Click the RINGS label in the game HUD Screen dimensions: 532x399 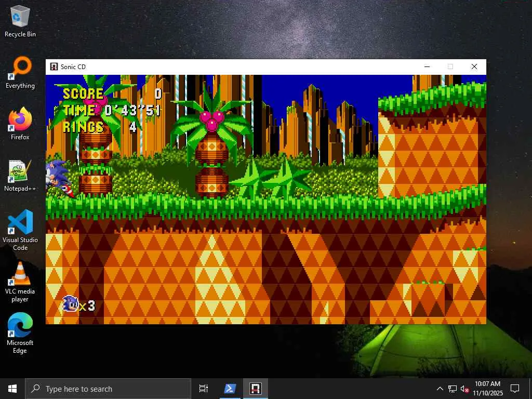pyautogui.click(x=83, y=127)
